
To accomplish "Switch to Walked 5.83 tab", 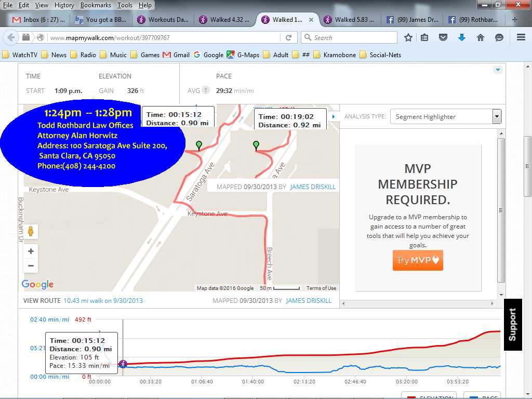I will tap(350, 20).
